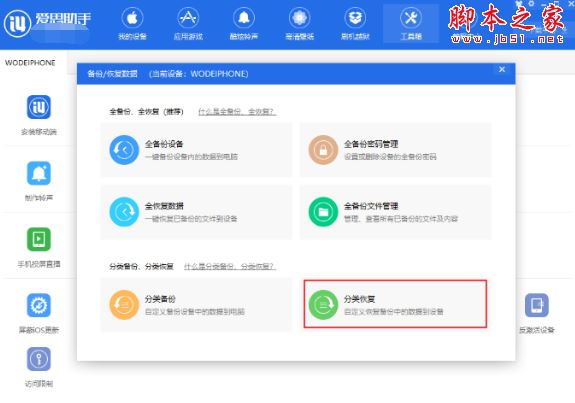Click description 自定义恢复备份中的数据到设备
575x403 pixels.
[x=393, y=312]
